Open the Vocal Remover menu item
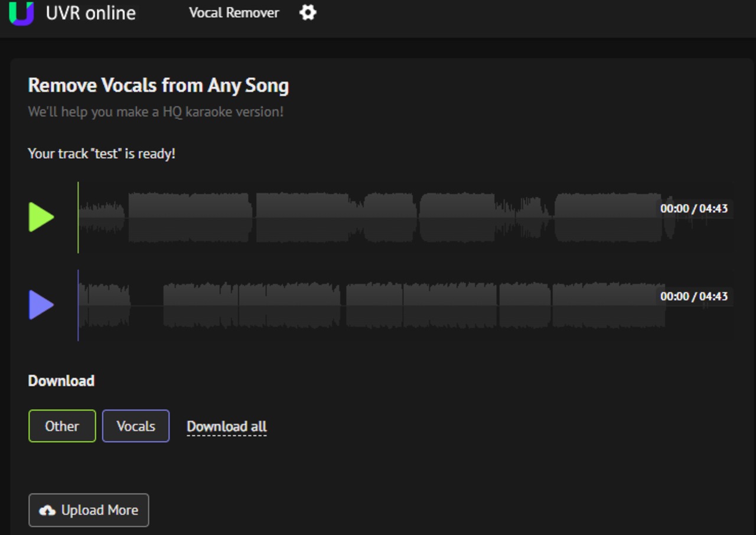The image size is (756, 535). coord(234,13)
